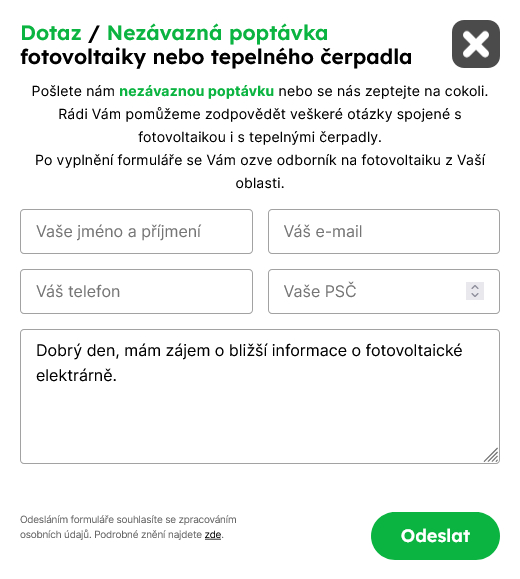Open the 'zde' privacy details link
This screenshot has width=520, height=579.
(213, 535)
